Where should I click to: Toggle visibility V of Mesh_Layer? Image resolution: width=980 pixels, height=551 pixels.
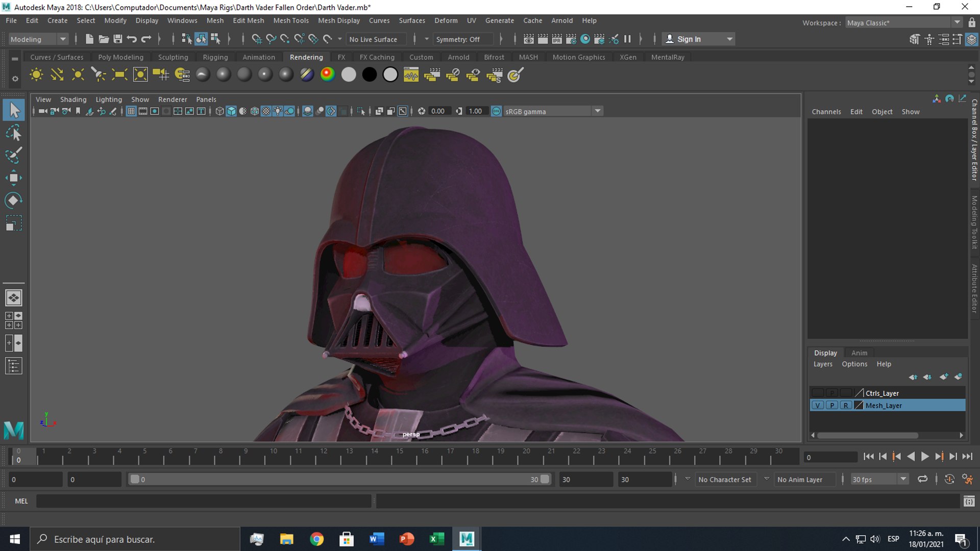click(818, 406)
